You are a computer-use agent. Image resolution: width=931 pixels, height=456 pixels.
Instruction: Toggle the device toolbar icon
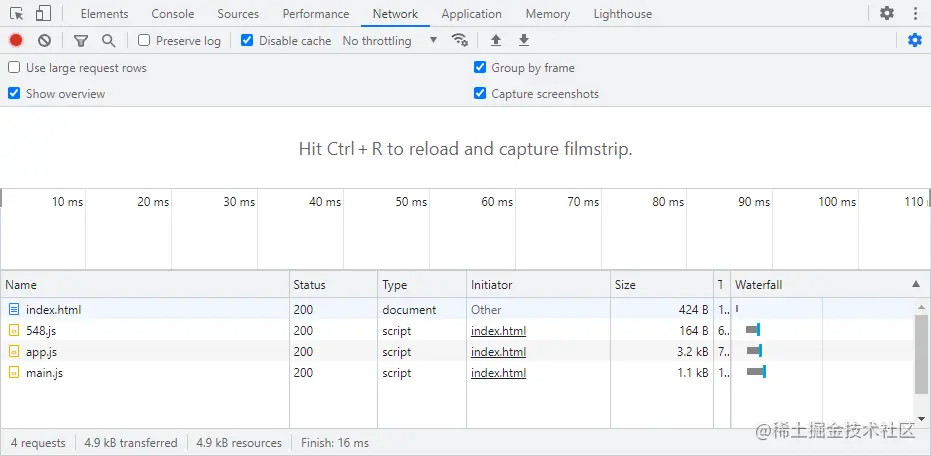tap(43, 14)
